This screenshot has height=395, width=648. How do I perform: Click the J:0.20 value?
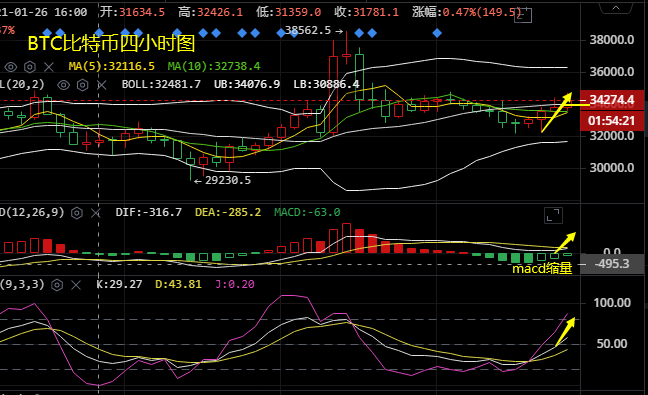235,285
